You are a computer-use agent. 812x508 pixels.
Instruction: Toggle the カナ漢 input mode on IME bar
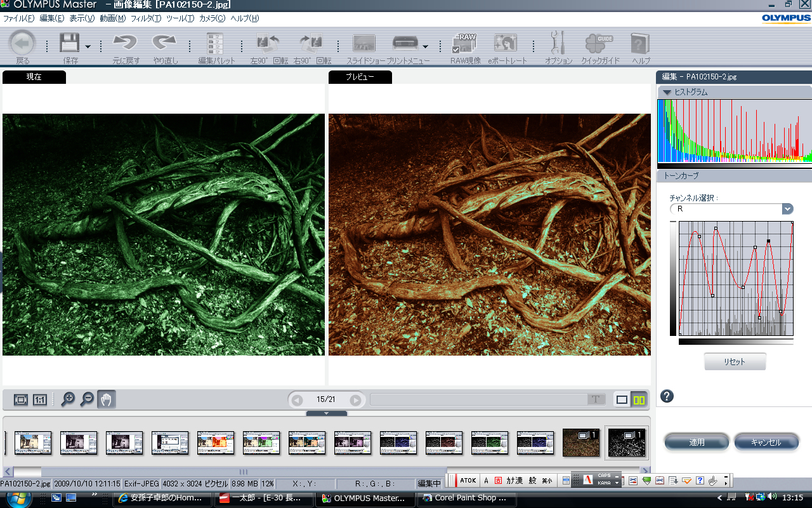pyautogui.click(x=514, y=481)
